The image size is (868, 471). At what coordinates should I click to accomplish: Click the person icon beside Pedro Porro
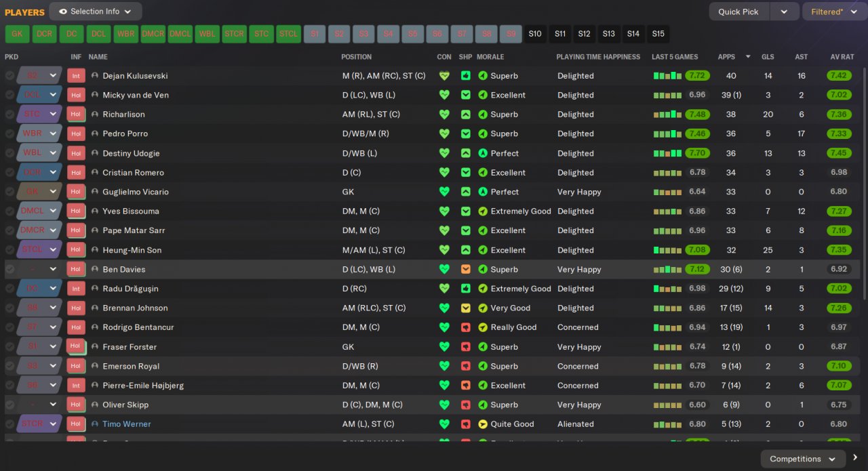tap(95, 134)
